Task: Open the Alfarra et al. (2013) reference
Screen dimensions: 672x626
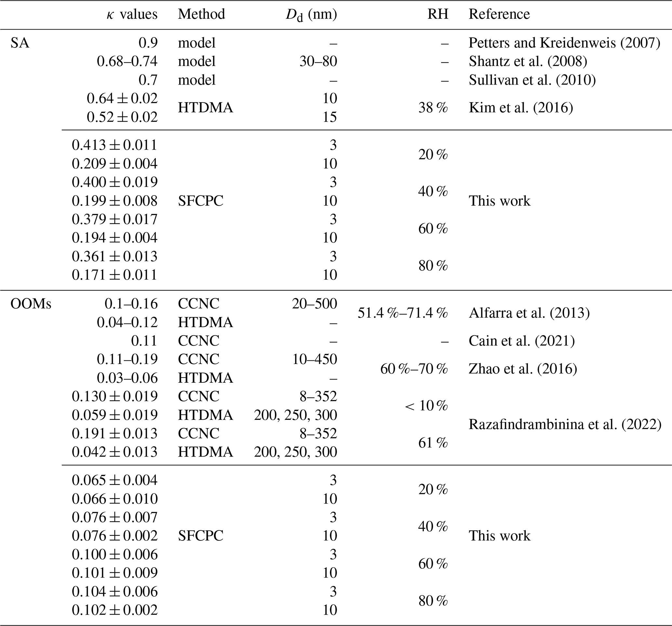Action: [529, 313]
